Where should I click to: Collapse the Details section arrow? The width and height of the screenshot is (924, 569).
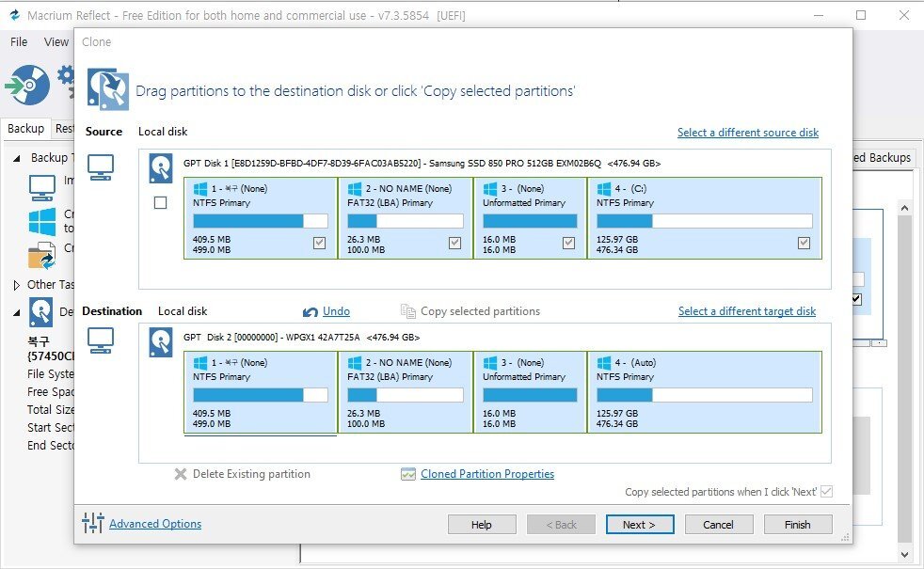(x=17, y=313)
